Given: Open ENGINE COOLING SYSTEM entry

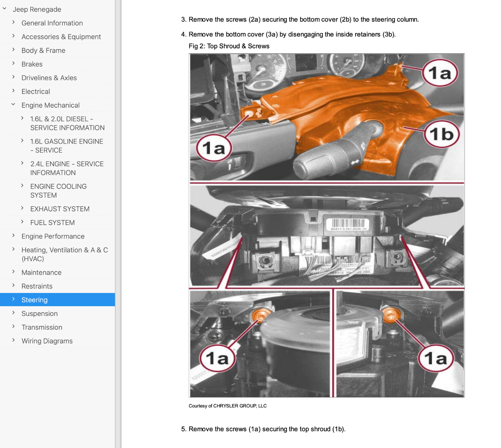Looking at the screenshot, I should point(58,191).
